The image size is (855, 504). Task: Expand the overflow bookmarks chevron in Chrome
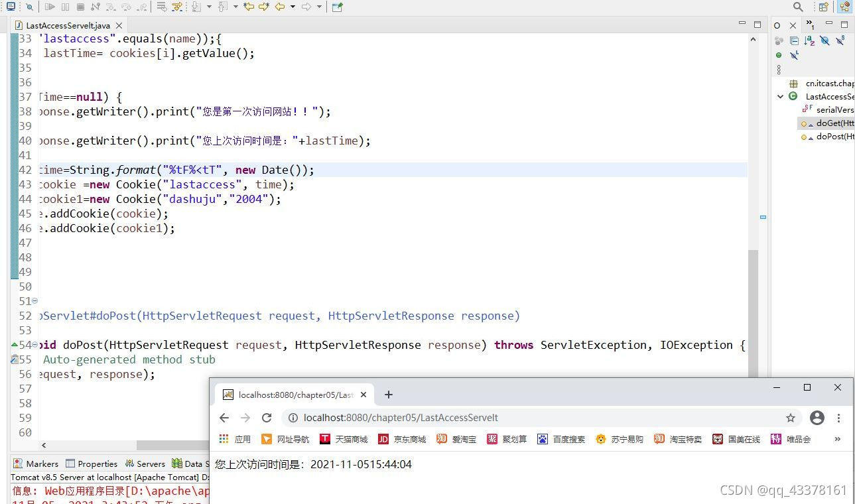(837, 438)
